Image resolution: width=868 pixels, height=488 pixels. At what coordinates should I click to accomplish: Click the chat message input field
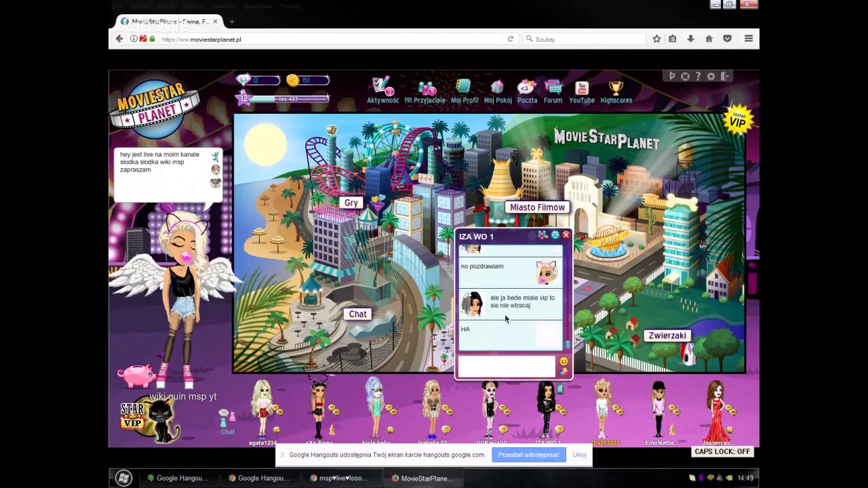point(507,366)
